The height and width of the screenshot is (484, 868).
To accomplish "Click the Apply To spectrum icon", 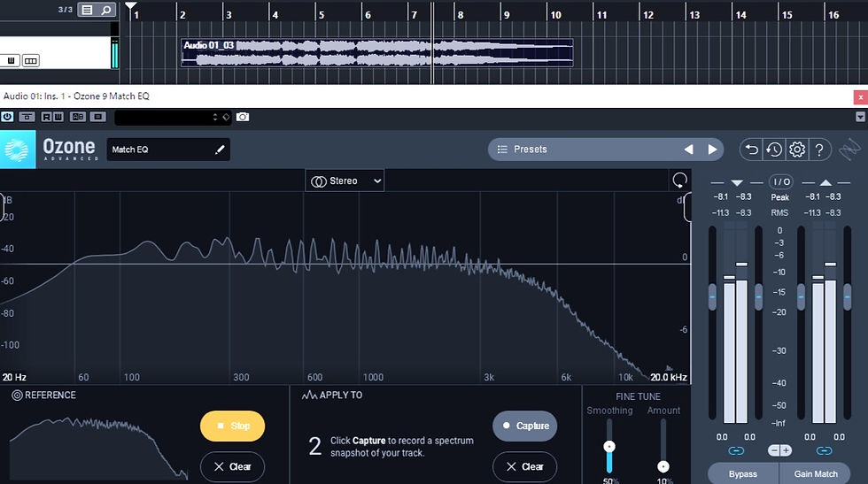I will [x=309, y=395].
